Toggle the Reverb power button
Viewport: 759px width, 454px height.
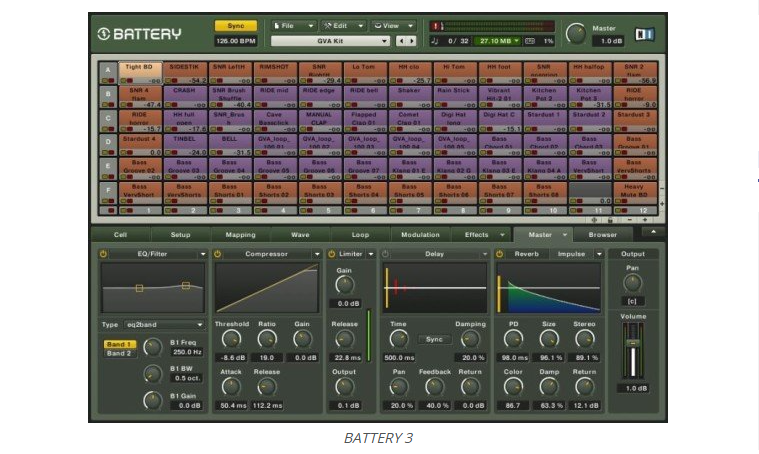500,254
